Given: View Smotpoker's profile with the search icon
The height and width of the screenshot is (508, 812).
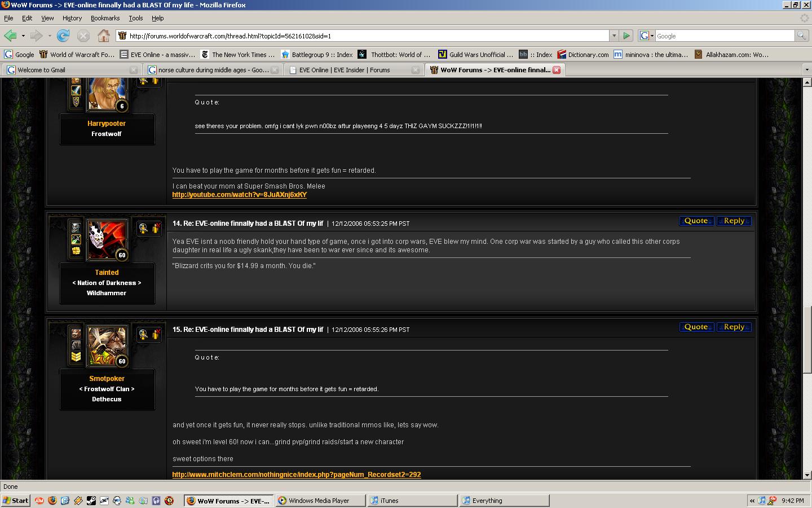Looking at the screenshot, I should [143, 334].
